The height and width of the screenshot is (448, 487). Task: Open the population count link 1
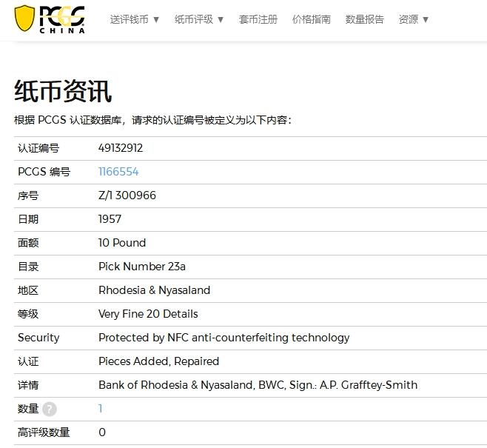(x=101, y=408)
